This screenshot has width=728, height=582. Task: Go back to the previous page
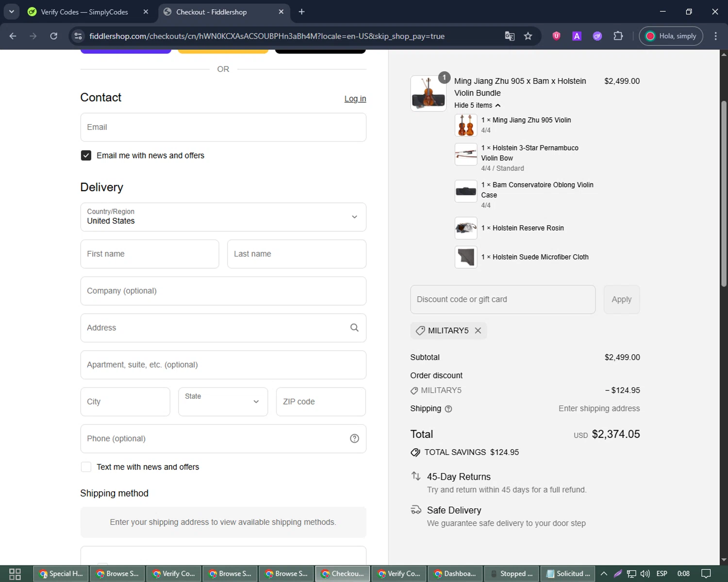[x=13, y=36]
